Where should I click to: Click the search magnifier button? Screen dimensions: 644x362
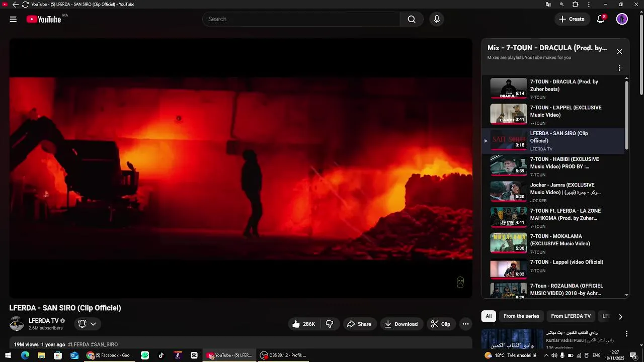412,19
